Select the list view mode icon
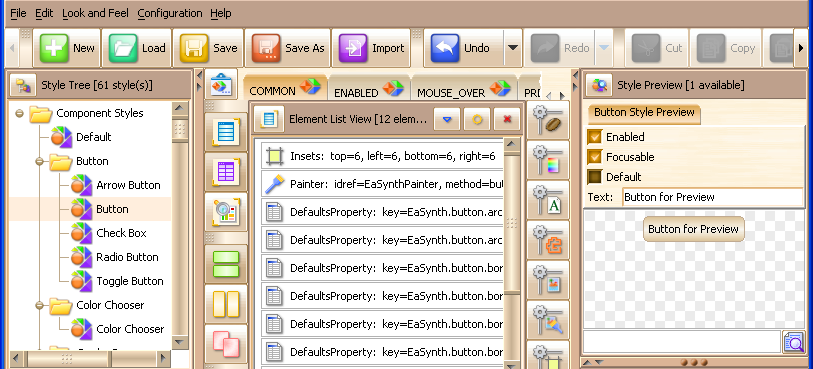This screenshot has height=369, width=813. 226,132
